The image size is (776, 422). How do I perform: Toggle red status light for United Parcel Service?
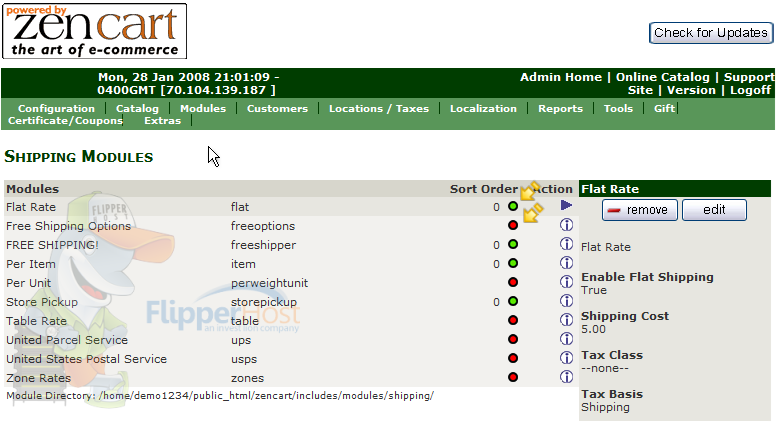[513, 339]
